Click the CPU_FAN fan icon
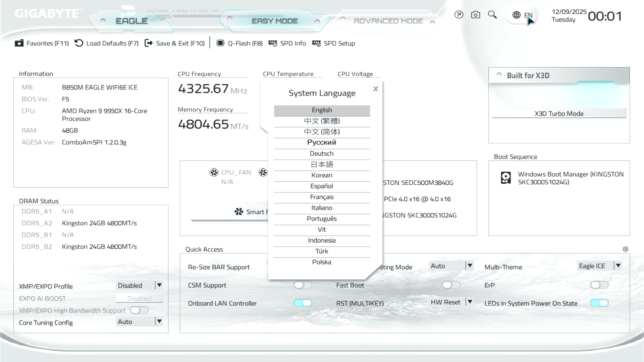The image size is (644, 362). tap(214, 172)
